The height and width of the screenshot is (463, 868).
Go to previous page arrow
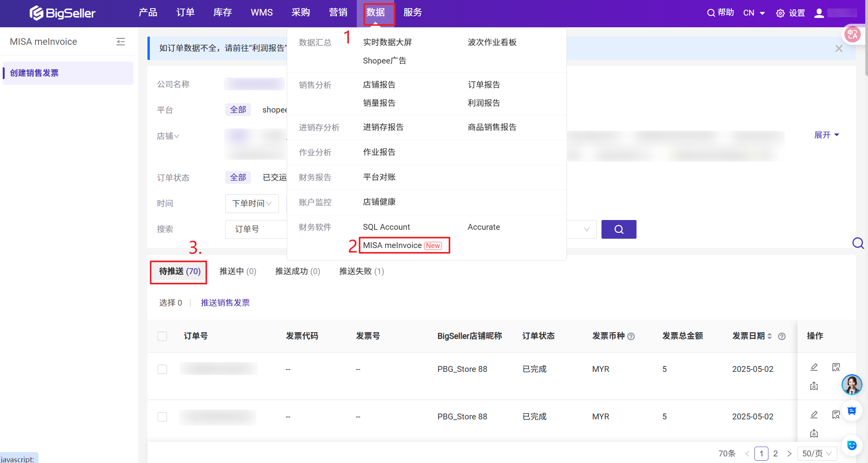click(x=747, y=454)
